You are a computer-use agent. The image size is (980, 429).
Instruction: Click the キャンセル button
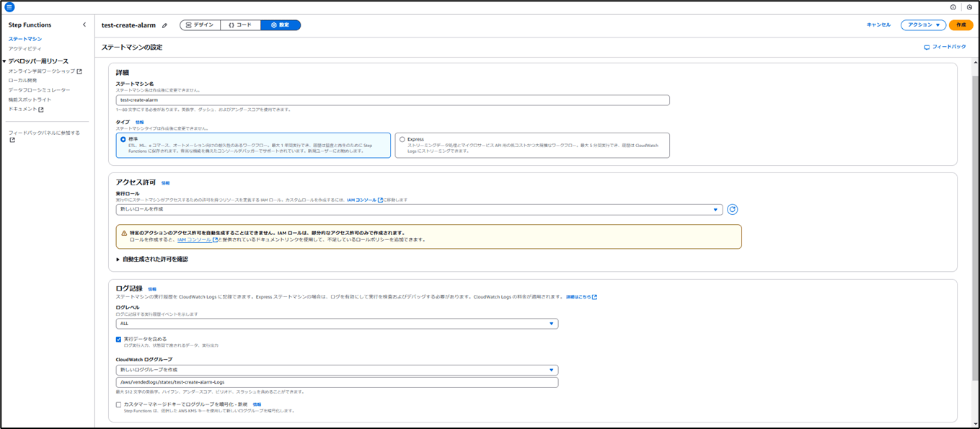click(x=878, y=25)
